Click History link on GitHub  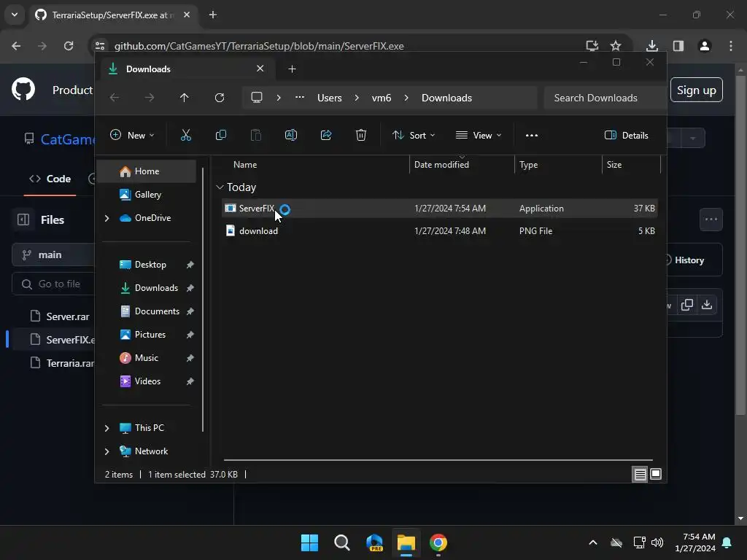689,260
